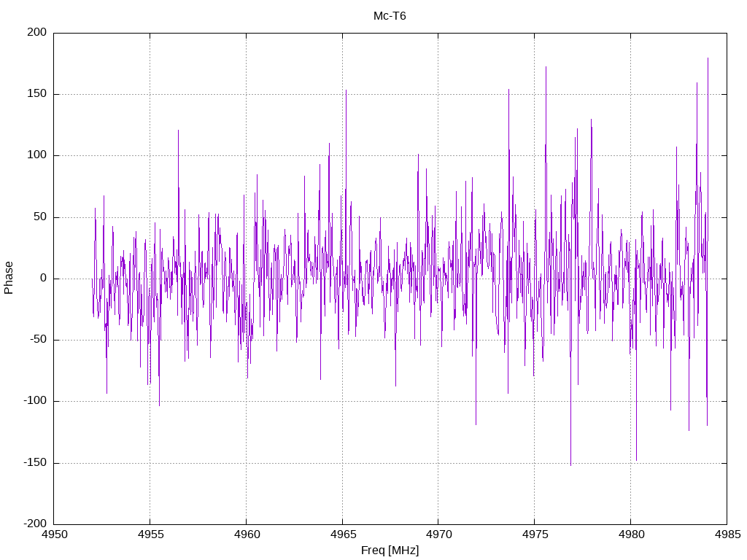Screen dimensions: 747x560
Task: Click x-axis tick label 4955
Action: 150,534
